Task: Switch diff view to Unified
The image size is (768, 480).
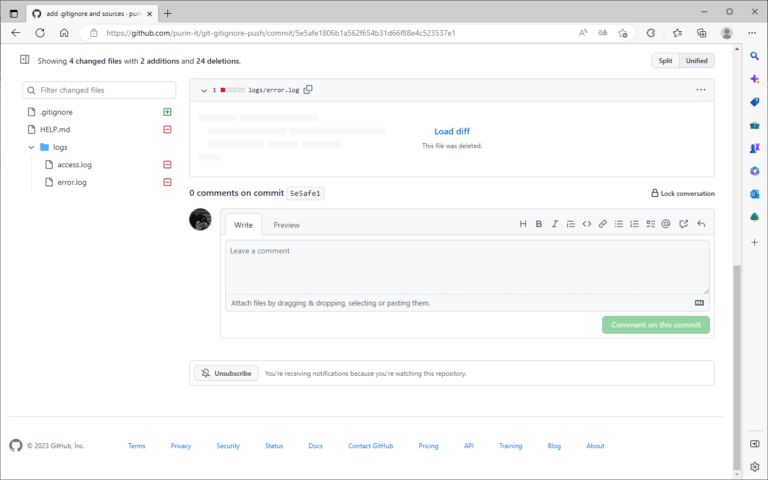Action: 696,61
